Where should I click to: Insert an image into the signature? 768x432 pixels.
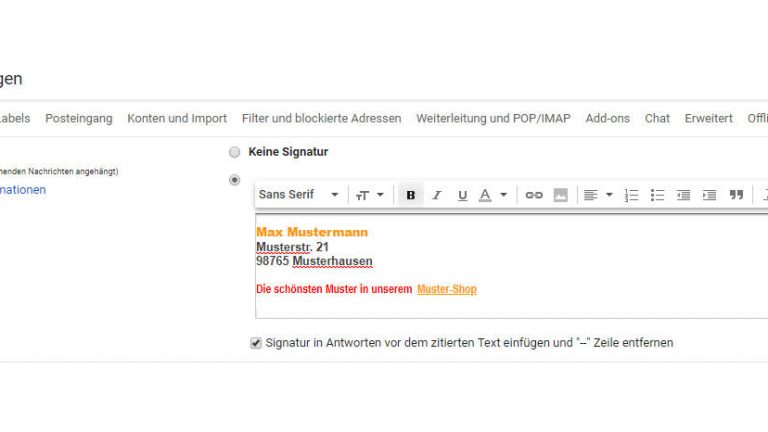[560, 195]
